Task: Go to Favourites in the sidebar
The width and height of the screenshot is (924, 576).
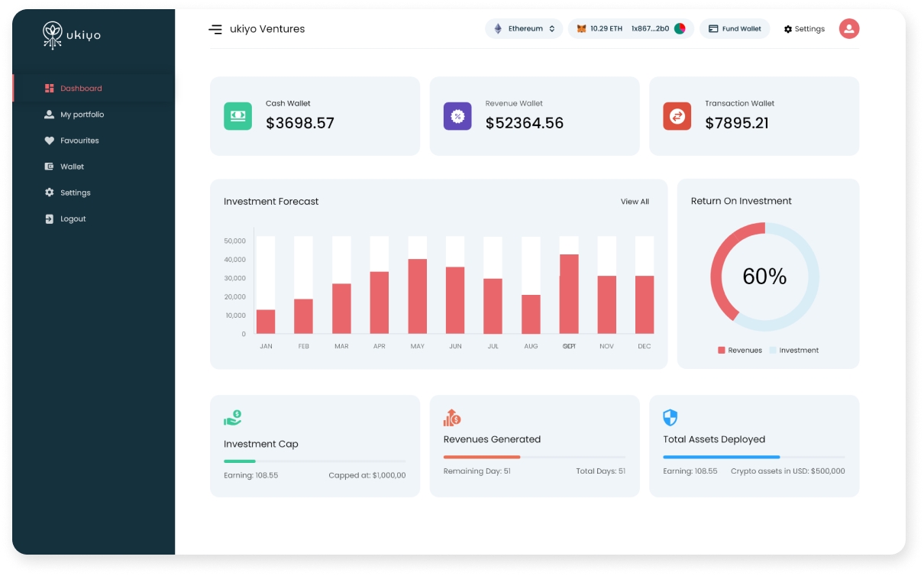Action: (79, 141)
